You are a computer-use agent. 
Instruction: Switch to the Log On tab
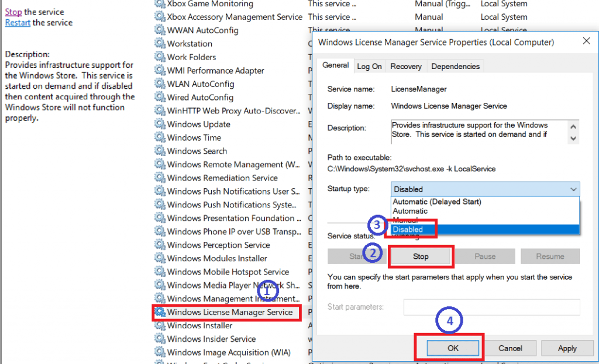click(x=369, y=67)
